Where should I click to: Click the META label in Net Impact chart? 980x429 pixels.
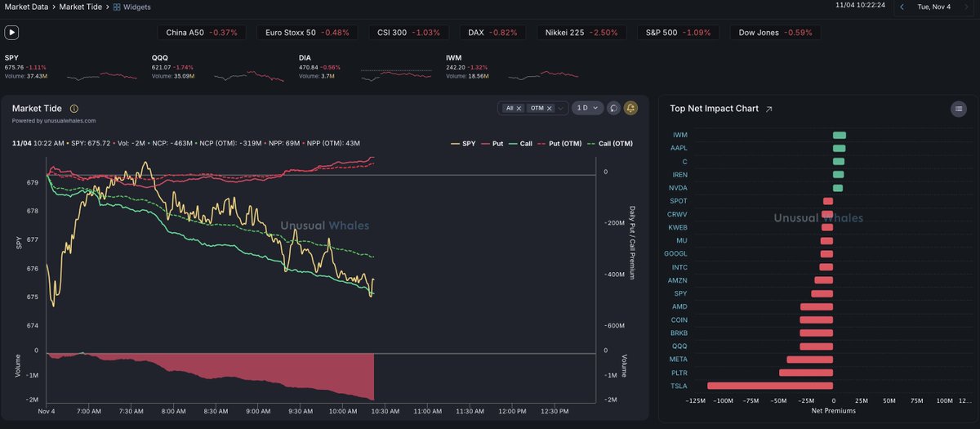[x=679, y=359]
